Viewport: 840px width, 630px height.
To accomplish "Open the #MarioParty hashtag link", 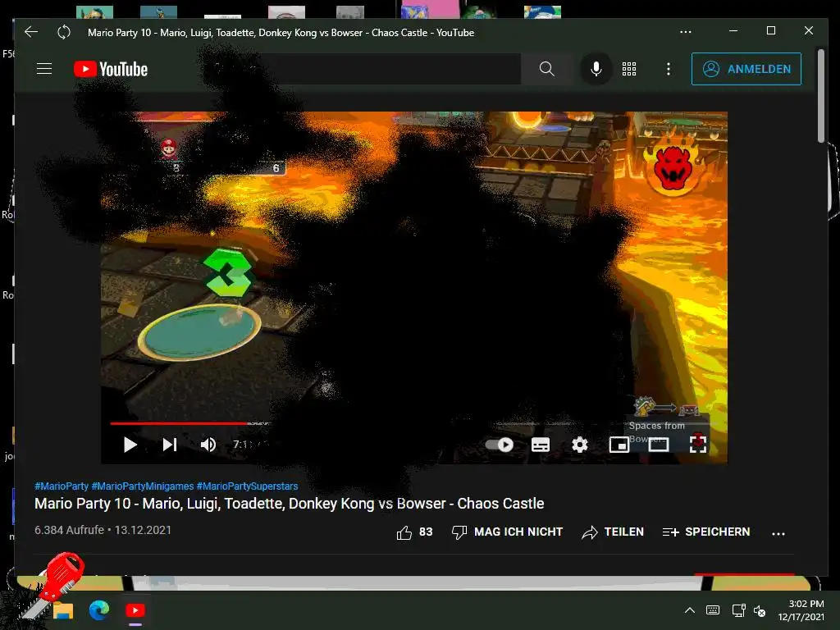I will [x=61, y=486].
